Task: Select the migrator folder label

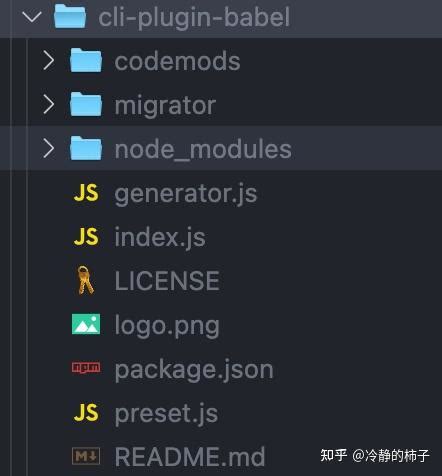Action: click(165, 106)
